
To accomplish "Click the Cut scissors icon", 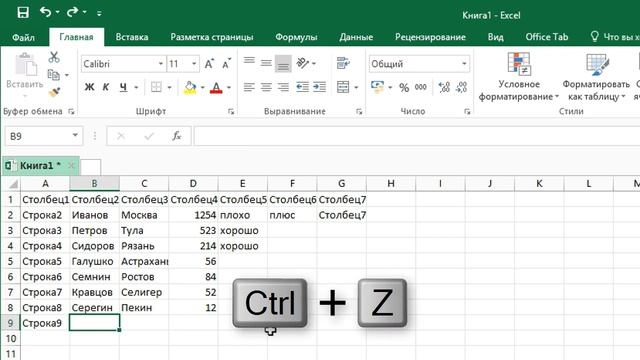I will point(54,57).
